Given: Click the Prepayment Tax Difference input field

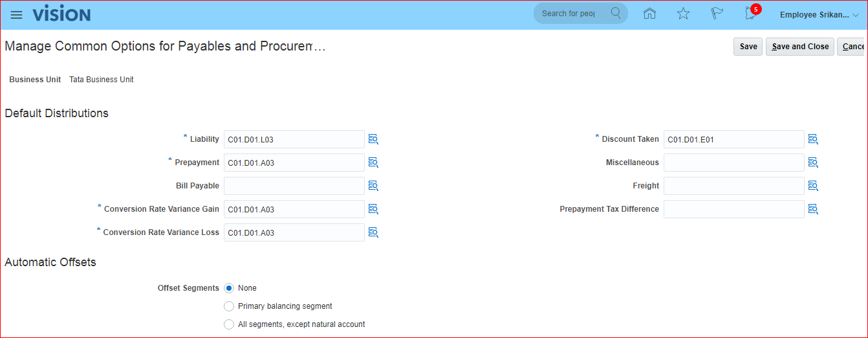Looking at the screenshot, I should pyautogui.click(x=733, y=209).
